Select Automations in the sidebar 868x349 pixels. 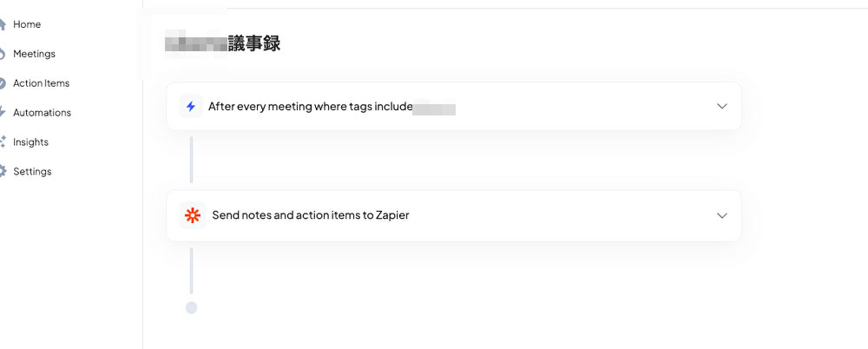42,113
